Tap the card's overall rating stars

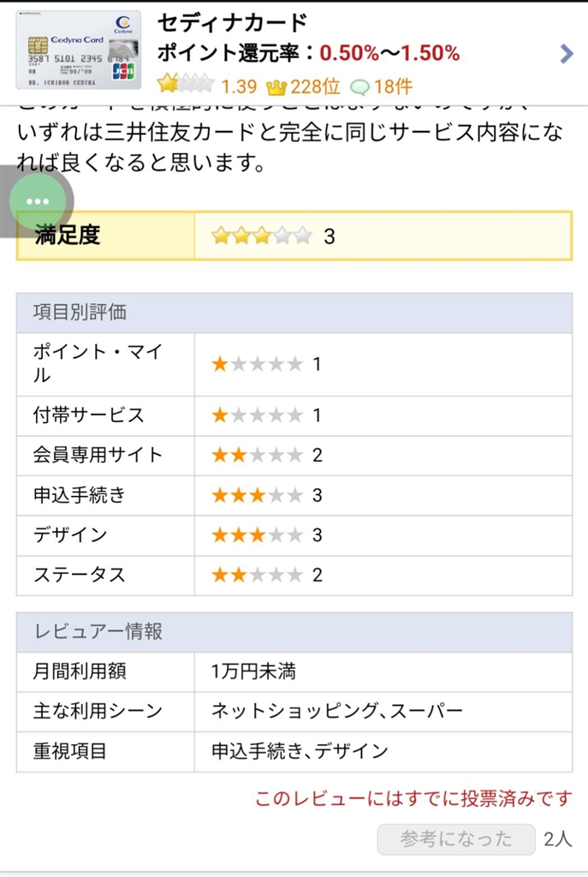tap(185, 86)
